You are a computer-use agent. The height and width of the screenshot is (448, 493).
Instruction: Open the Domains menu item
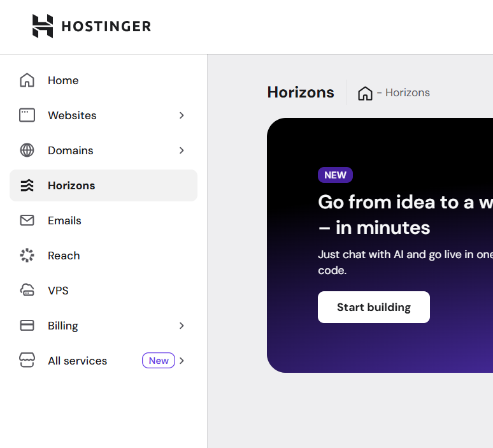pos(103,150)
